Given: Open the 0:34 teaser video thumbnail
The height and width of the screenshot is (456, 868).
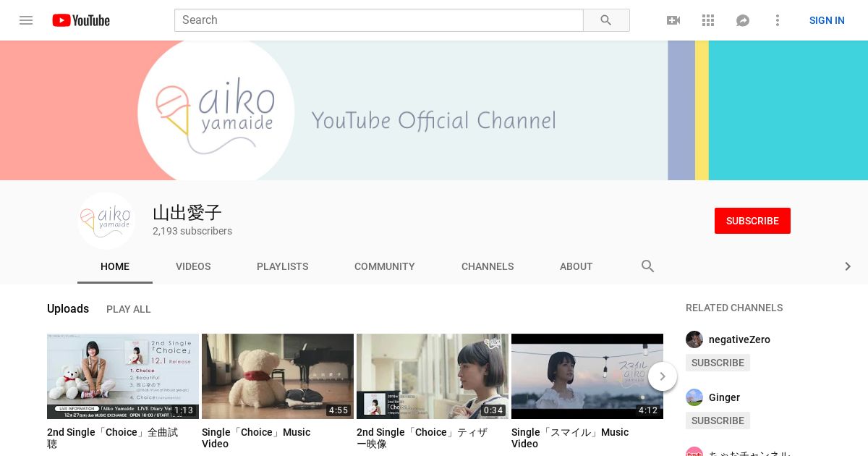Looking at the screenshot, I should [433, 376].
